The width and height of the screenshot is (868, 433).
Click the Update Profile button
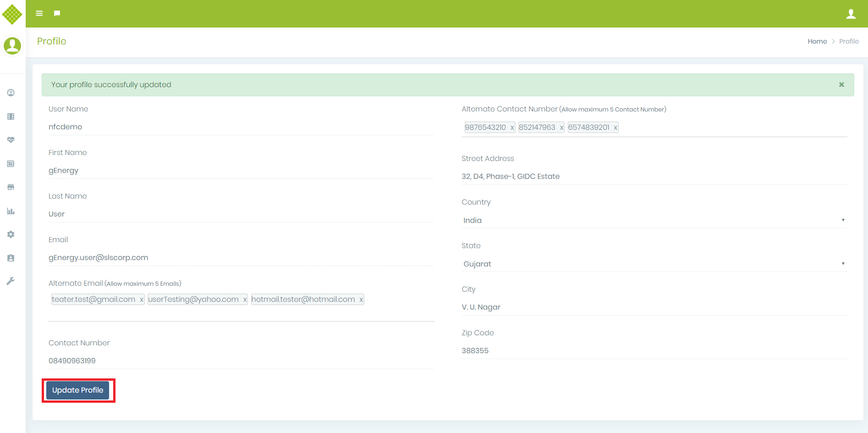coord(78,390)
